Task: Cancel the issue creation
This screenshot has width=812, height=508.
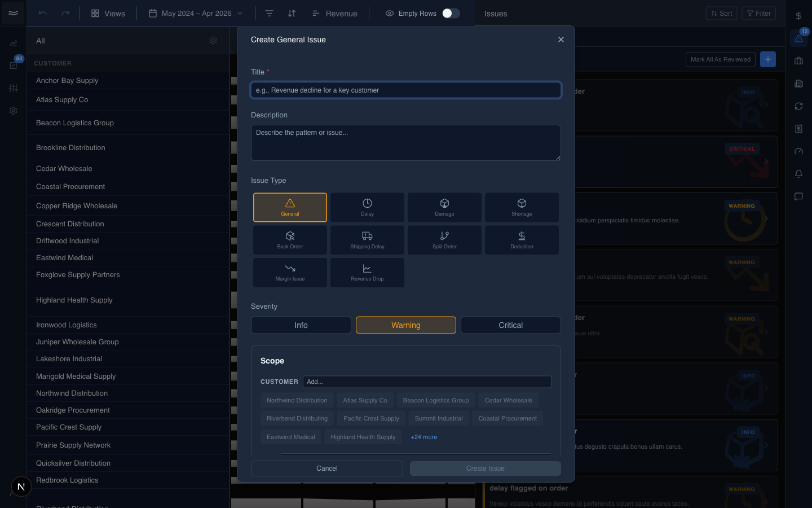Action: [x=327, y=468]
